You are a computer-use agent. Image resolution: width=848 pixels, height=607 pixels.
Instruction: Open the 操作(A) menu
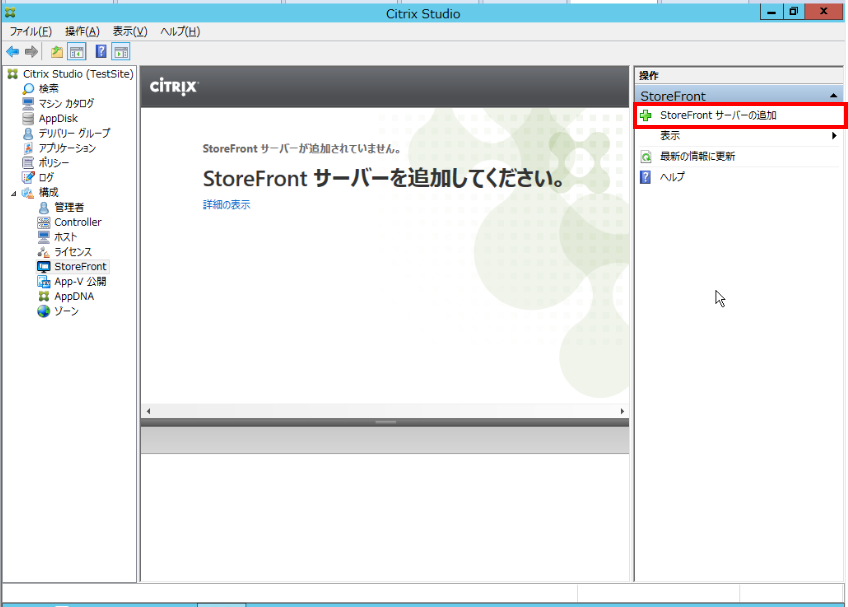point(82,31)
